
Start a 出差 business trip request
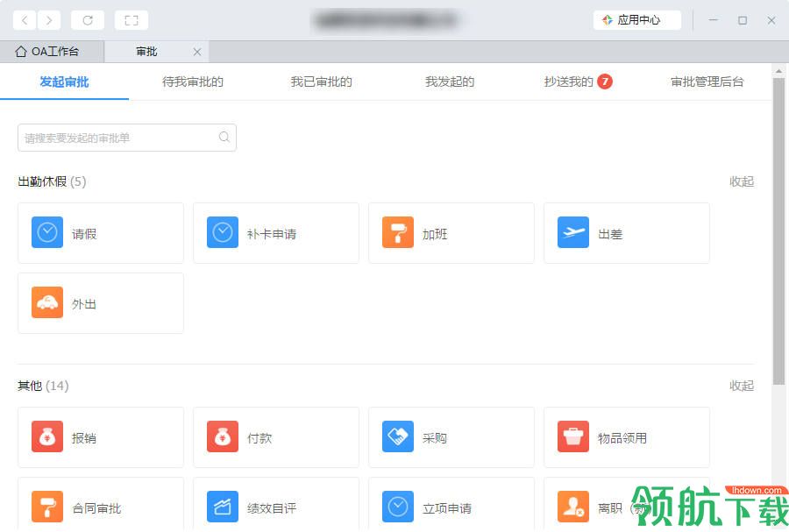click(x=627, y=233)
